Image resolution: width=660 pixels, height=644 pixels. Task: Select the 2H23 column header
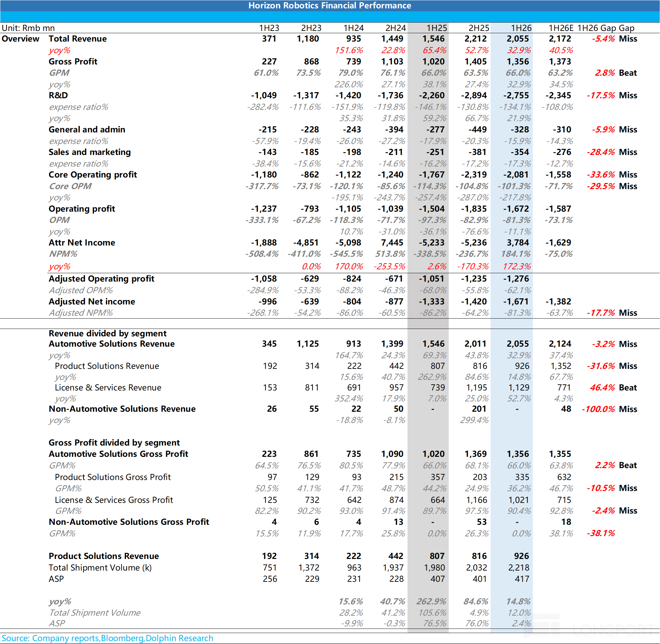311,28
